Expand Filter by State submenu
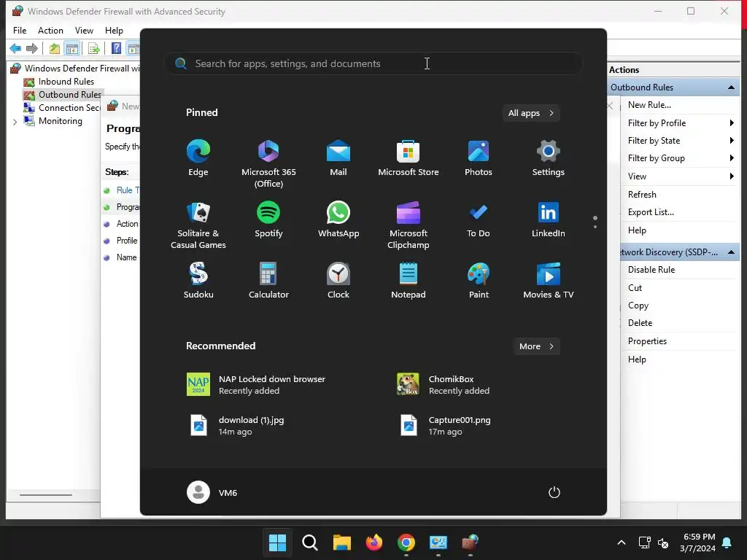 679,141
